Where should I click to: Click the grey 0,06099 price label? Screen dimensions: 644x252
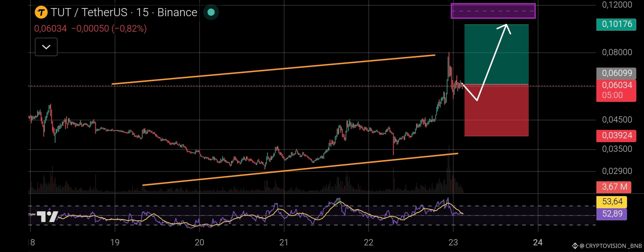(616, 73)
